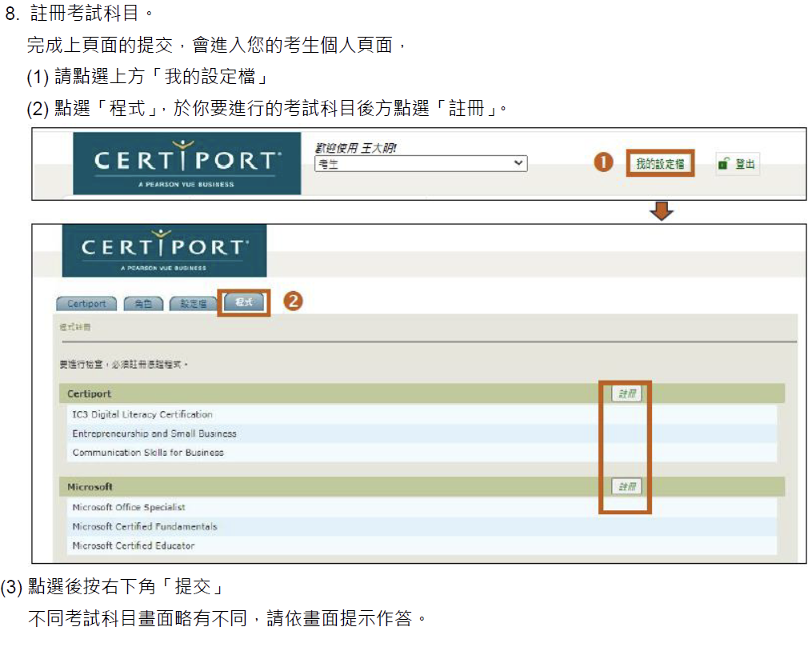The image size is (812, 647).
Task: Select the Entrepreneurship and Small Business row
Action: 422,433
